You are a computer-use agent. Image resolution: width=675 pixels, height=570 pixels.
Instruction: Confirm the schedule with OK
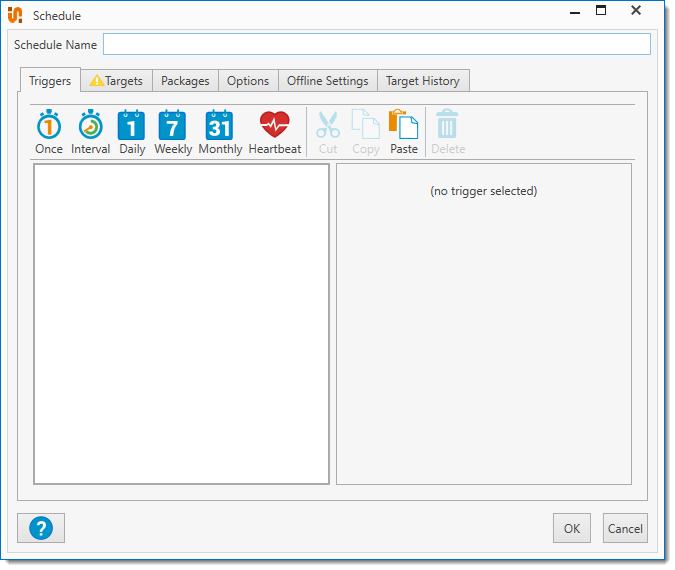[x=571, y=528]
